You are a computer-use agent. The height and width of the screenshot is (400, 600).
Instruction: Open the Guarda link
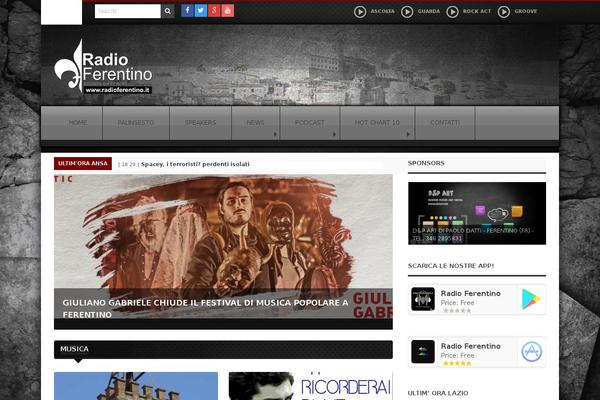pyautogui.click(x=429, y=11)
